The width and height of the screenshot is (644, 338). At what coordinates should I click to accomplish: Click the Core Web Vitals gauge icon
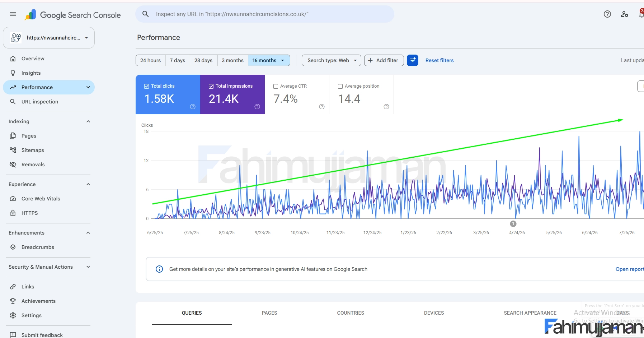click(x=13, y=199)
